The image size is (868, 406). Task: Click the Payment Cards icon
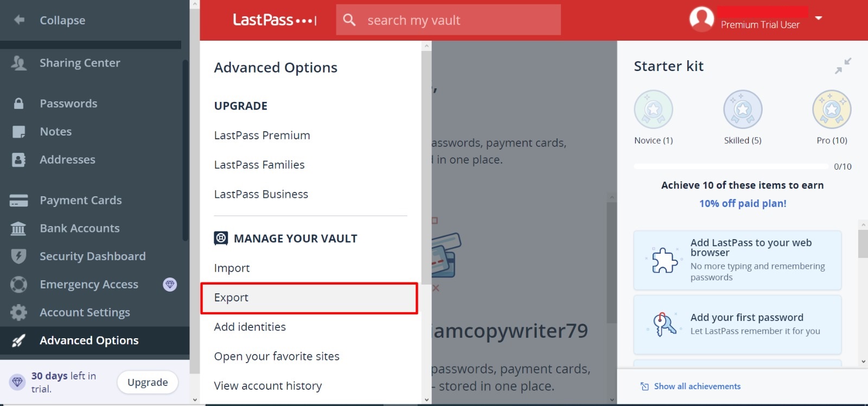coord(18,201)
